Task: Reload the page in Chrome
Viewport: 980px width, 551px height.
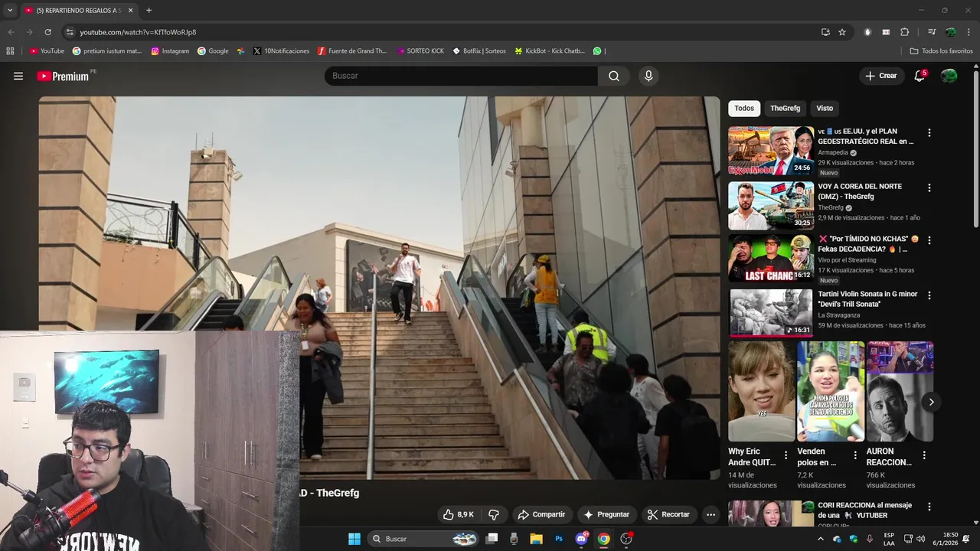Action: 47,32
